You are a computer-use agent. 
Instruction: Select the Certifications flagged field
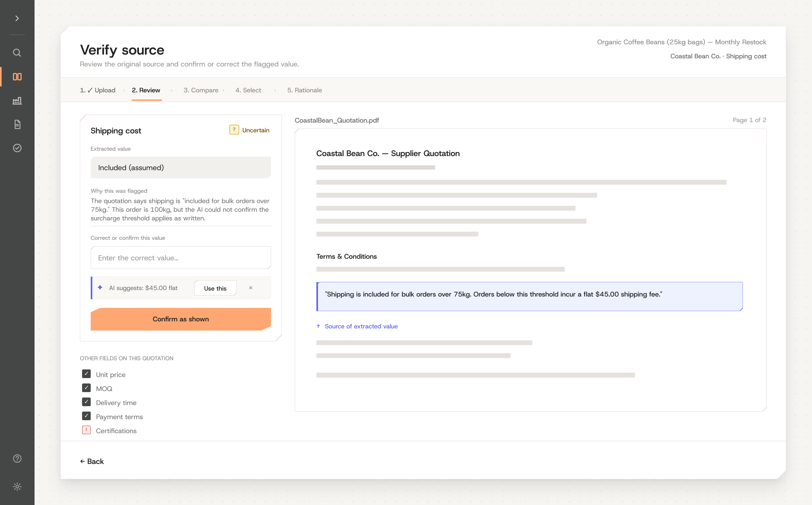109,430
